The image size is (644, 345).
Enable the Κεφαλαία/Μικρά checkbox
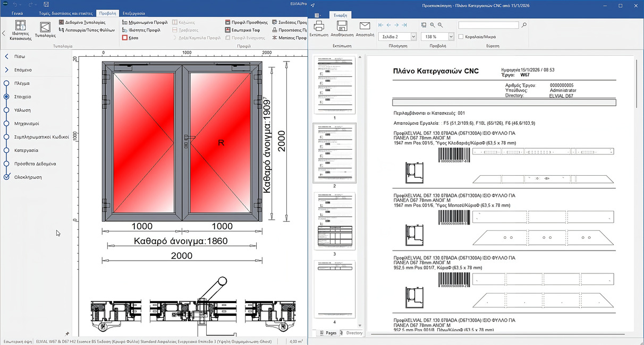click(461, 37)
